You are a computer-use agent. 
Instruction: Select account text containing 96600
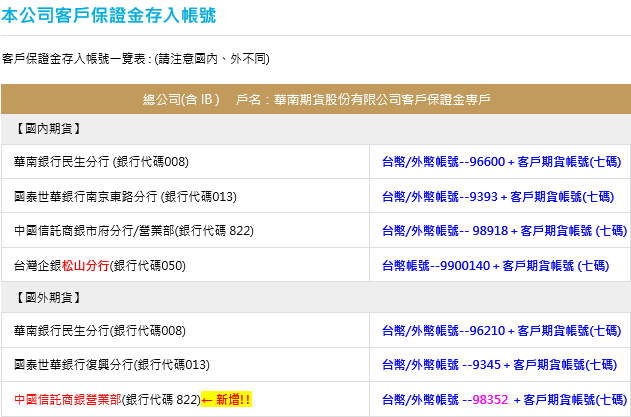coord(501,162)
